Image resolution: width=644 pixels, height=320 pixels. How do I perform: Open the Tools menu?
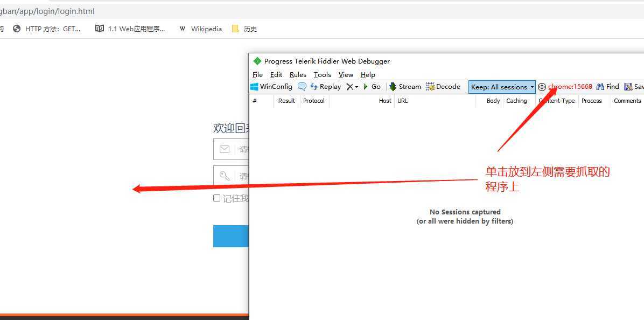pos(323,75)
